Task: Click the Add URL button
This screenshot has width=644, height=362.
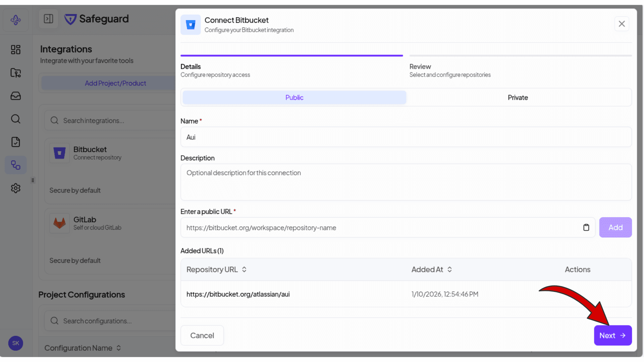Action: [615, 228]
